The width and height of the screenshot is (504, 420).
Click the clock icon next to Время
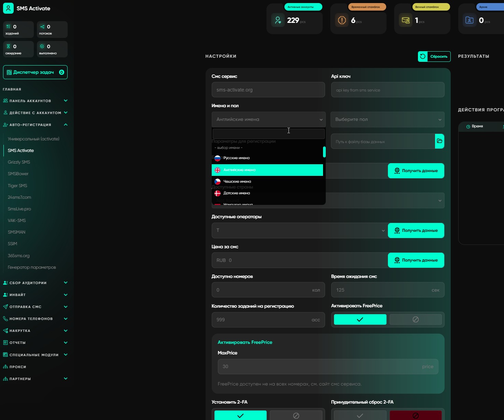click(468, 127)
